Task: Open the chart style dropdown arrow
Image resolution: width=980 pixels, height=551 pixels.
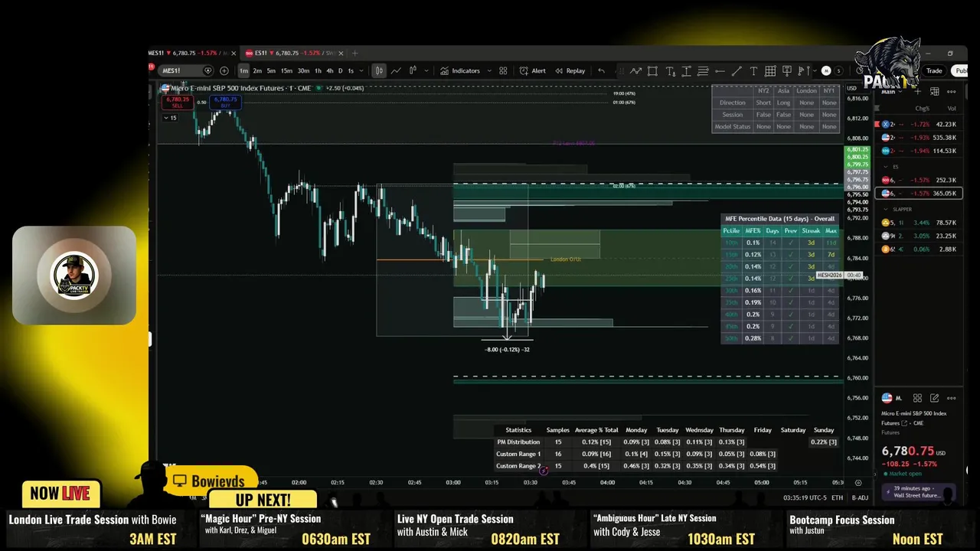Action: coord(426,70)
